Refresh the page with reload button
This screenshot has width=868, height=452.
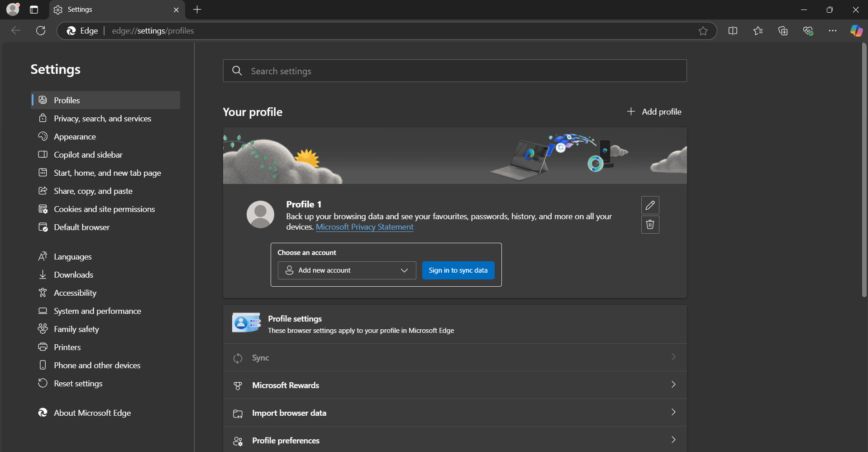point(41,31)
